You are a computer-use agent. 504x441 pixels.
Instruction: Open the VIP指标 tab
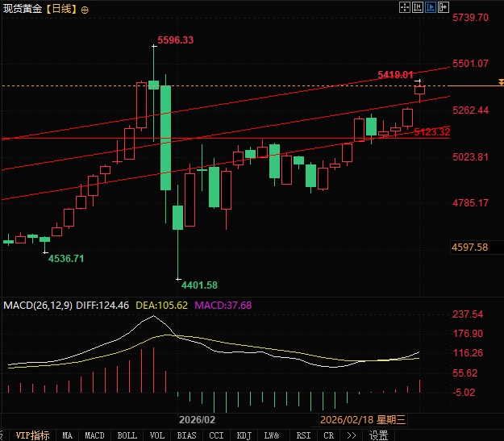pyautogui.click(x=32, y=435)
